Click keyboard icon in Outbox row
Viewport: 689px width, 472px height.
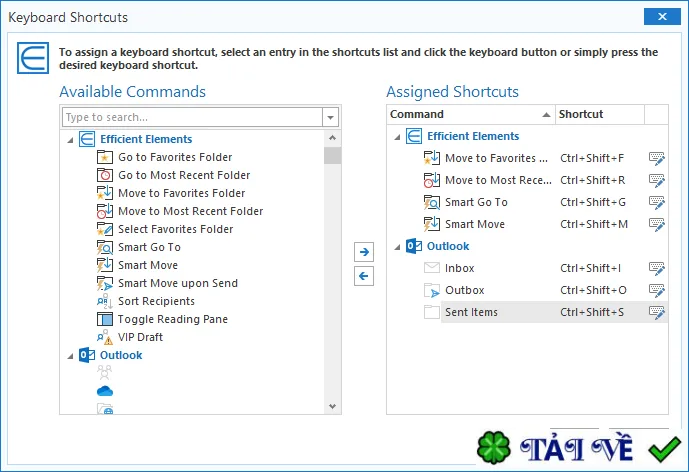[657, 290]
